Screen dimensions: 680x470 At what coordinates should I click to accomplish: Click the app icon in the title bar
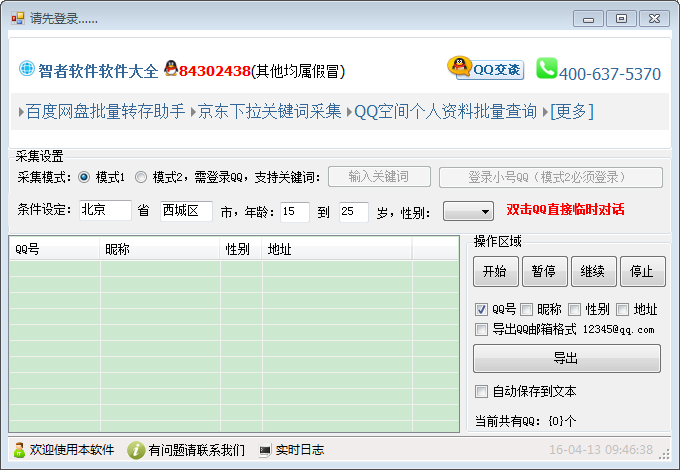tap(18, 18)
